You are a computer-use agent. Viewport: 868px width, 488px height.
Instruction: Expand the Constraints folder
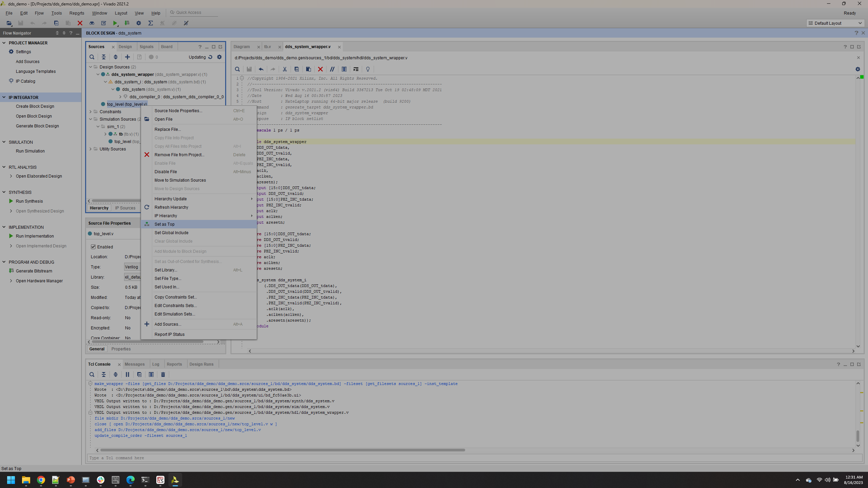[x=91, y=112]
